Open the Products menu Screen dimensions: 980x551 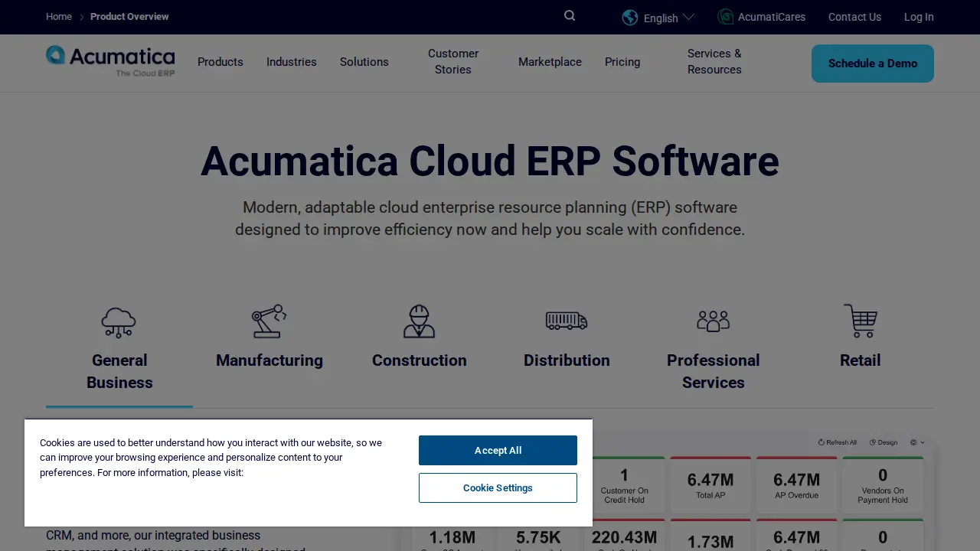coord(220,62)
